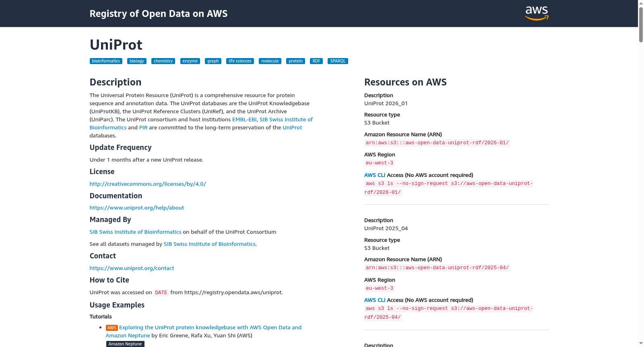Click the UniProt page title
This screenshot has height=347, width=644.
pyautogui.click(x=116, y=45)
